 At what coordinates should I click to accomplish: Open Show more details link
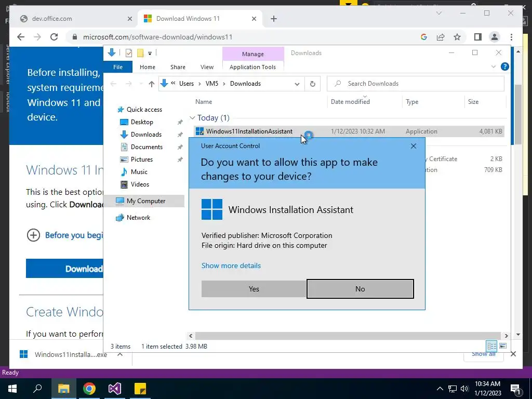tap(231, 265)
